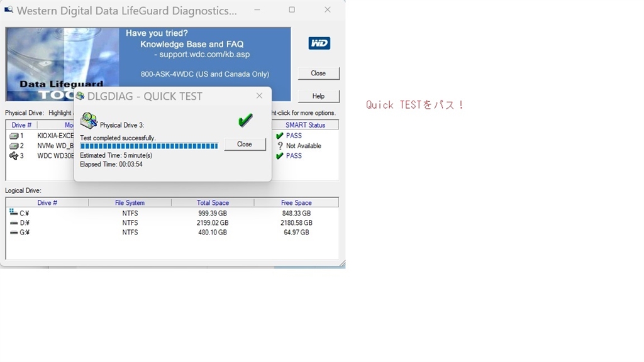The height and width of the screenshot is (362, 644).
Task: Click the G: logical drive icon
Action: [14, 233]
